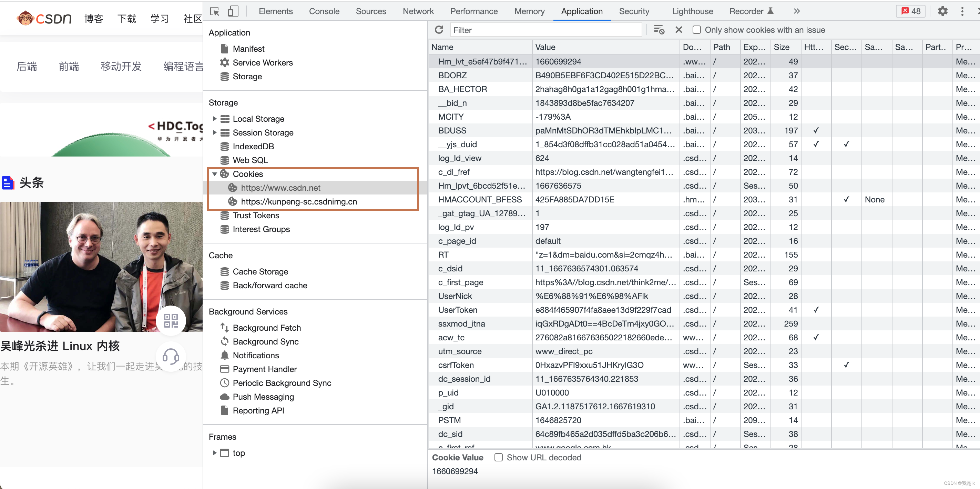This screenshot has width=980, height=489.
Task: Open Payment Handler item
Action: pyautogui.click(x=264, y=369)
